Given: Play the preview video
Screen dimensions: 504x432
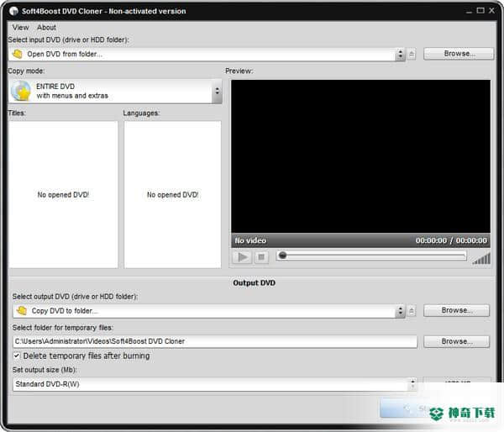Looking at the screenshot, I should coord(242,257).
